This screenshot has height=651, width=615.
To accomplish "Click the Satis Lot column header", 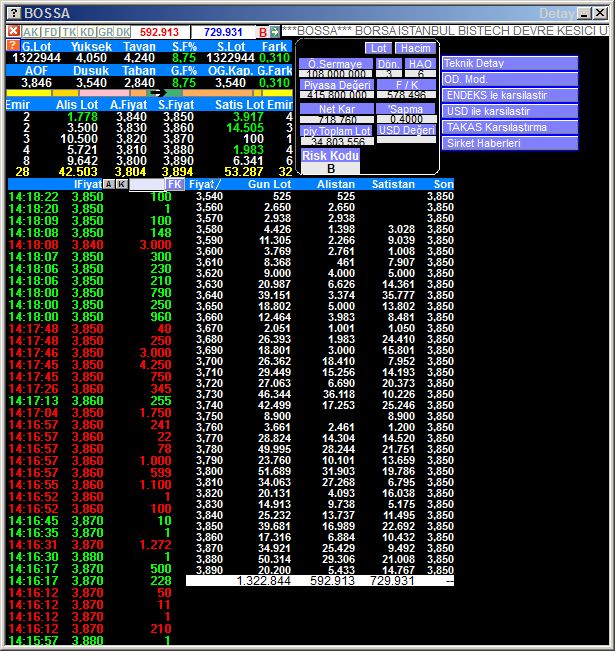I will coord(240,105).
